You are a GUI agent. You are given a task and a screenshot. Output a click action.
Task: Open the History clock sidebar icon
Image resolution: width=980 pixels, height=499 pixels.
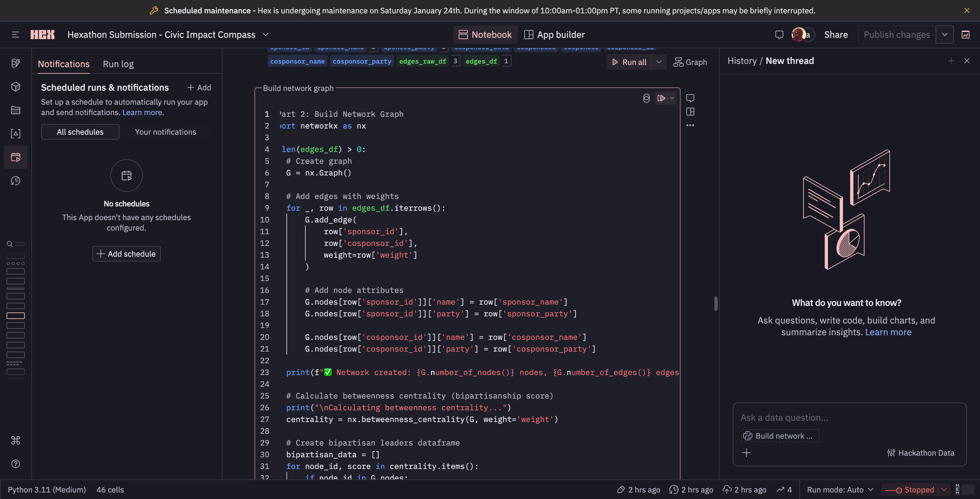pos(16,181)
